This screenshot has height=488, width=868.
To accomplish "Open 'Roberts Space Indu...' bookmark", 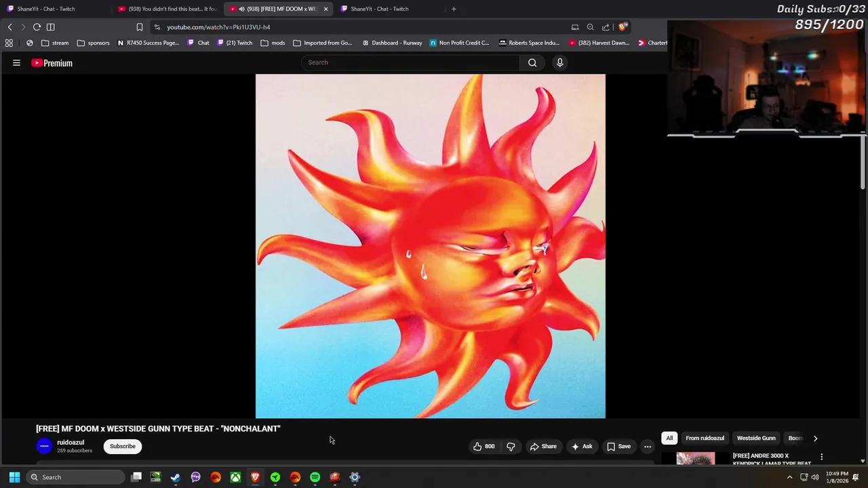I will click(529, 43).
